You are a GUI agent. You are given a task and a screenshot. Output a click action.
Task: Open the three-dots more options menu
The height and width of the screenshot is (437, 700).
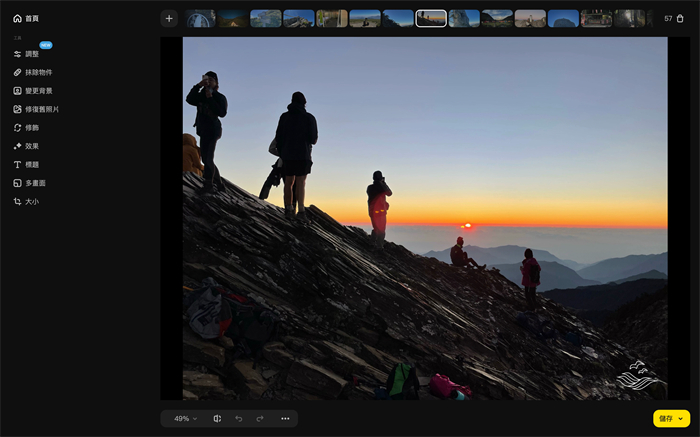[285, 418]
